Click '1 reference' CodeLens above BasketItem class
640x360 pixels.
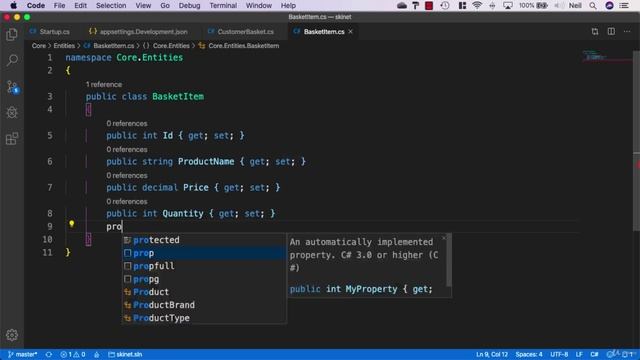[x=104, y=84]
